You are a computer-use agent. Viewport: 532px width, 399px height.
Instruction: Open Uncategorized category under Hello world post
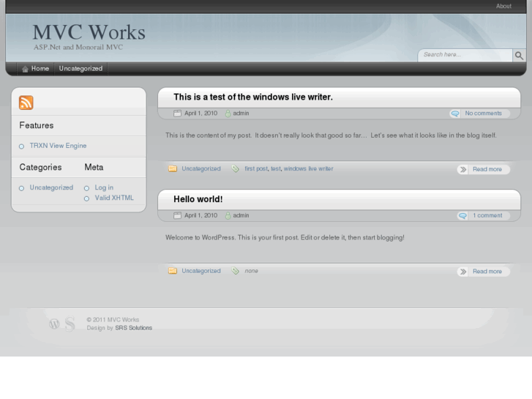pyautogui.click(x=201, y=271)
